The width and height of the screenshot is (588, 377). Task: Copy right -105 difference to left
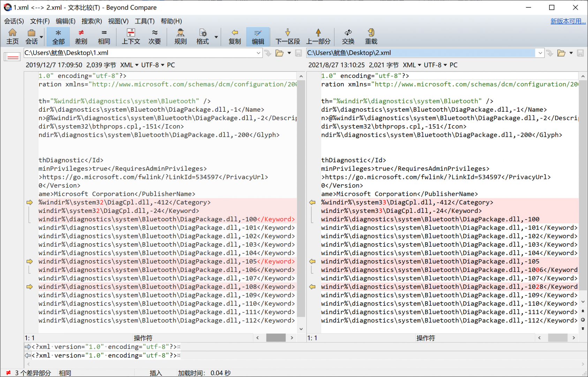[312, 261]
